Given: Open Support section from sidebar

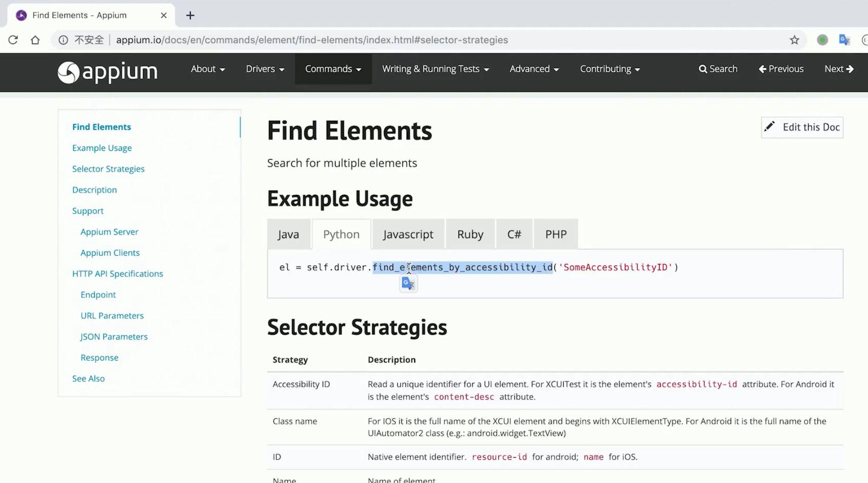Looking at the screenshot, I should click(x=88, y=211).
